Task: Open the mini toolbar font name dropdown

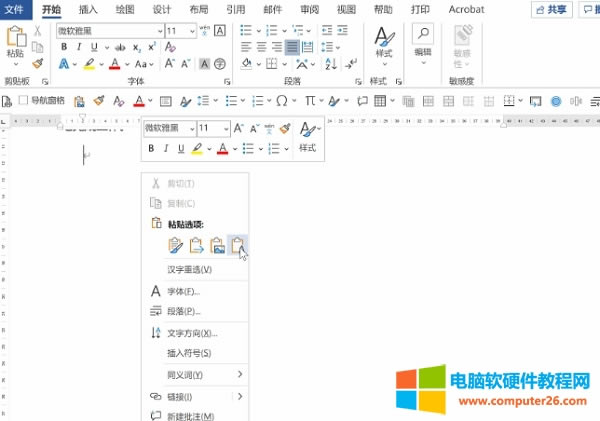Action: [x=189, y=129]
